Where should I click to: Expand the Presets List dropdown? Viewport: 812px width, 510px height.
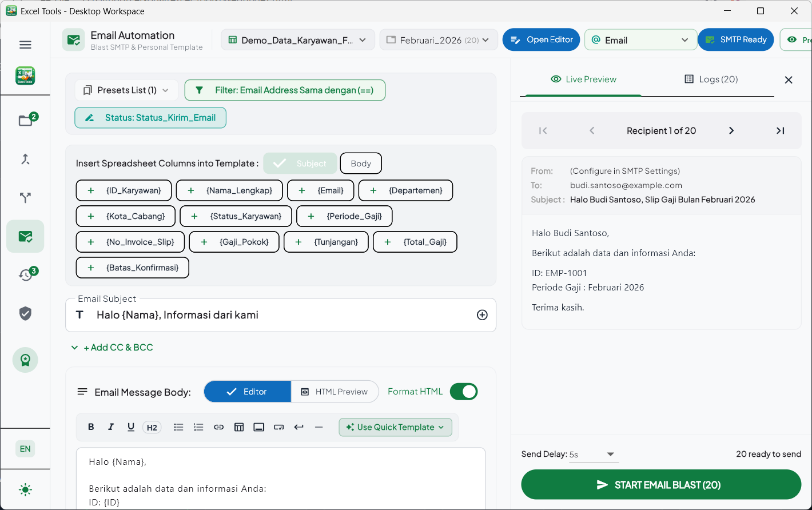point(126,90)
